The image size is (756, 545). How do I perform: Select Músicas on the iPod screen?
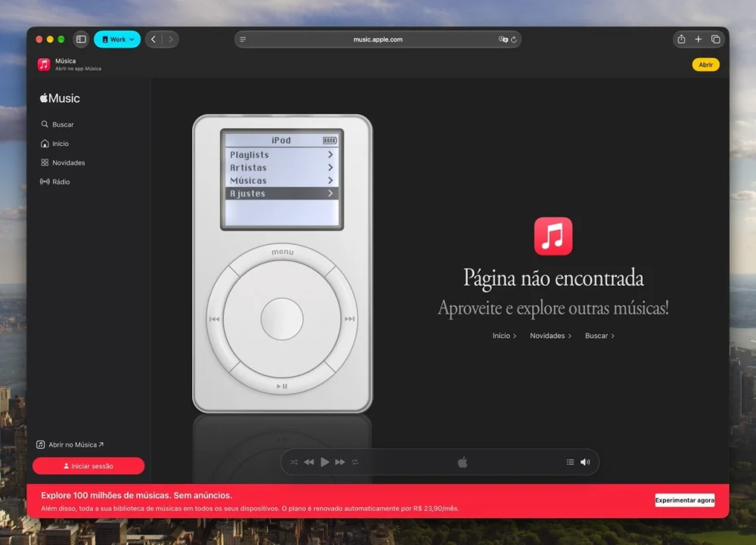pyautogui.click(x=281, y=181)
